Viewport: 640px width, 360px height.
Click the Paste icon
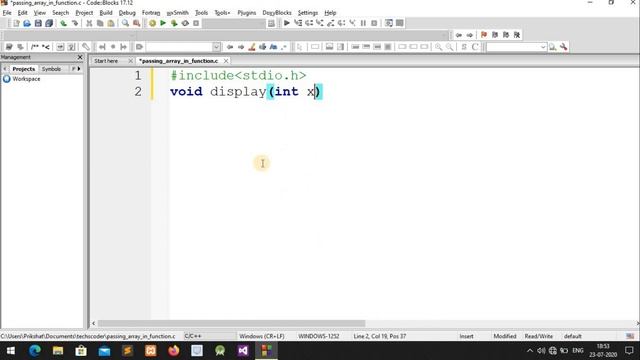tap(111, 23)
